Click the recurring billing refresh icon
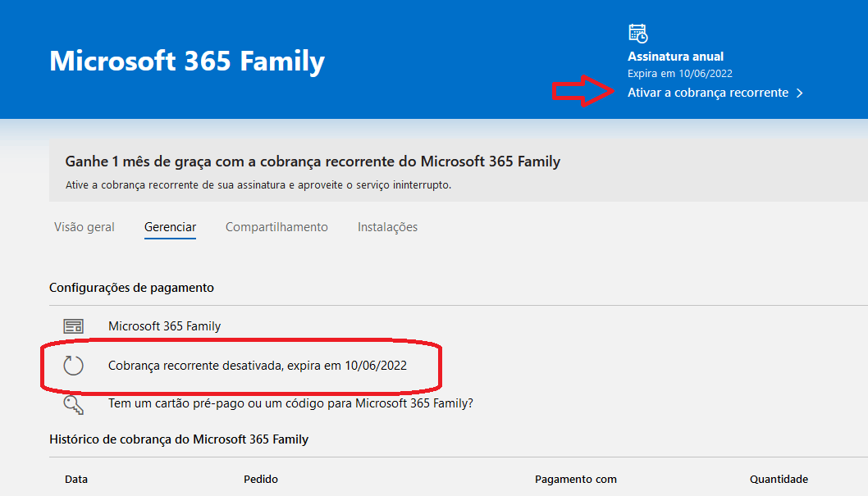868x496 pixels. coord(73,366)
